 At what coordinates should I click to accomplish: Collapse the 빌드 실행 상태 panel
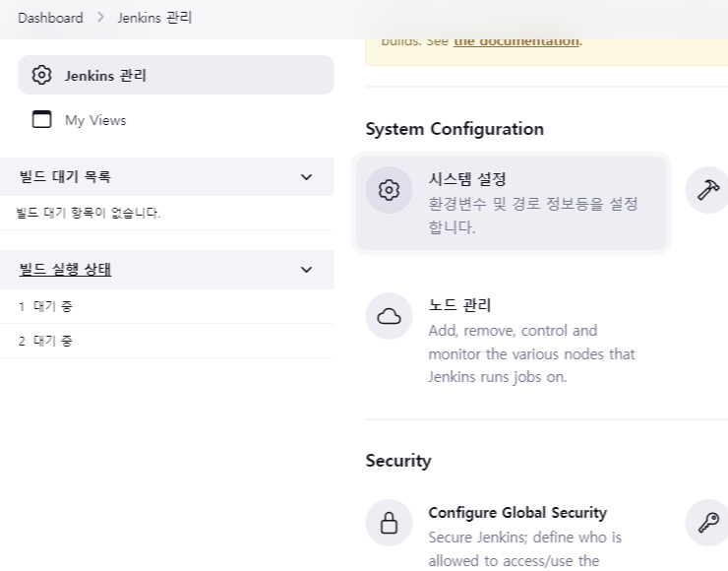(306, 270)
